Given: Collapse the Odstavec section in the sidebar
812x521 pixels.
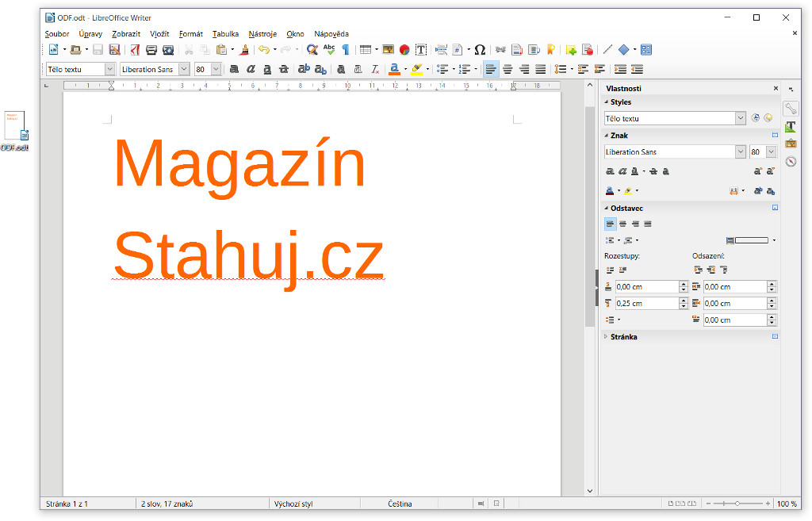Looking at the screenshot, I should pyautogui.click(x=607, y=209).
